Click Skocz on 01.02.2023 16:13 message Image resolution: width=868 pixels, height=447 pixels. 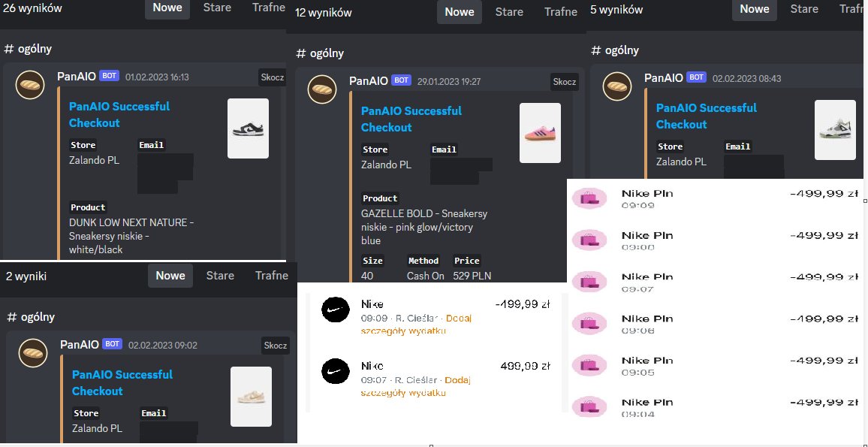coord(273,77)
